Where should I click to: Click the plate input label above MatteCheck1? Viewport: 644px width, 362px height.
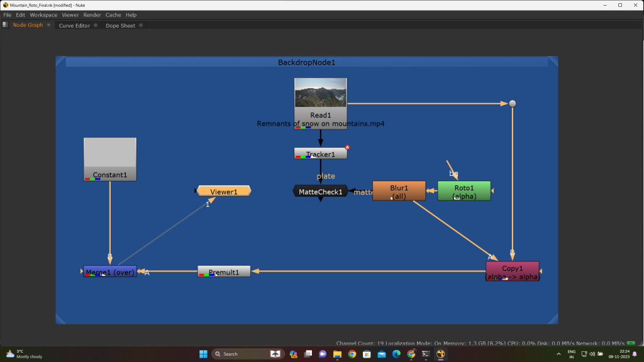pos(326,176)
